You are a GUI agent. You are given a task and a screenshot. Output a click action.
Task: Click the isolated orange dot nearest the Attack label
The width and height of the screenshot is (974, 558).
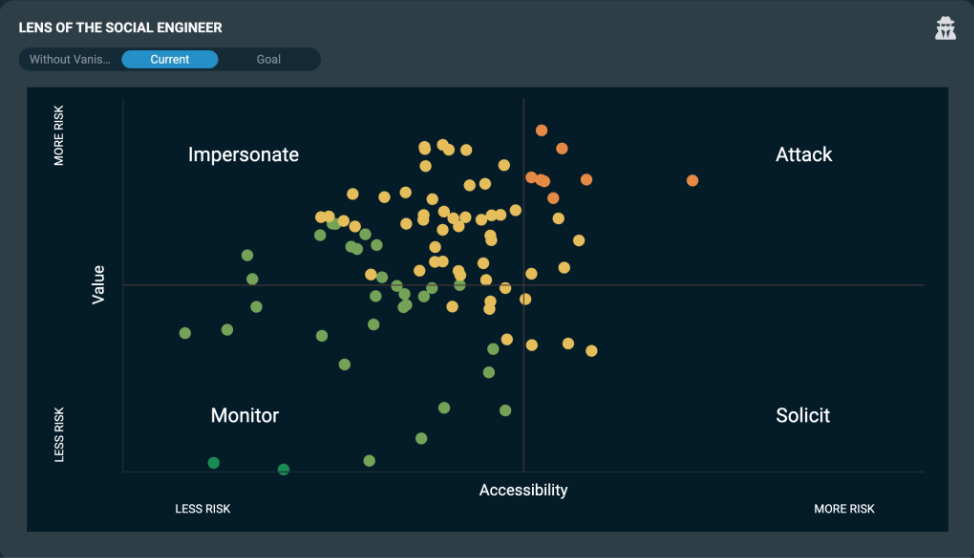(692, 181)
